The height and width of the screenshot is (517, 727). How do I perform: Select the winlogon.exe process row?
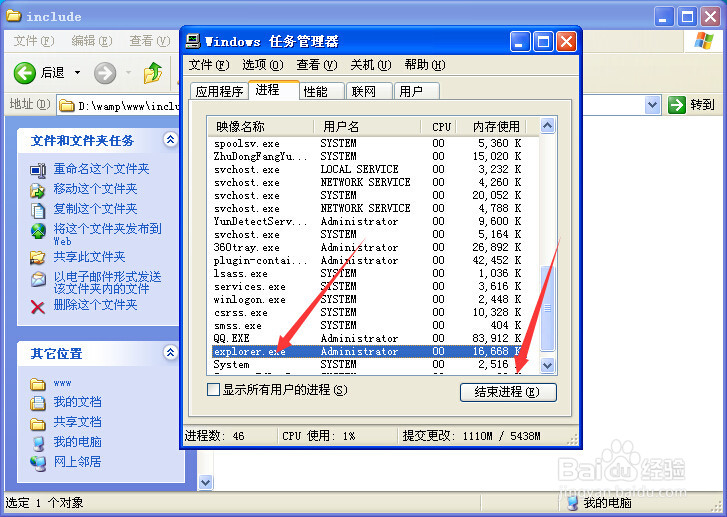(x=375, y=300)
